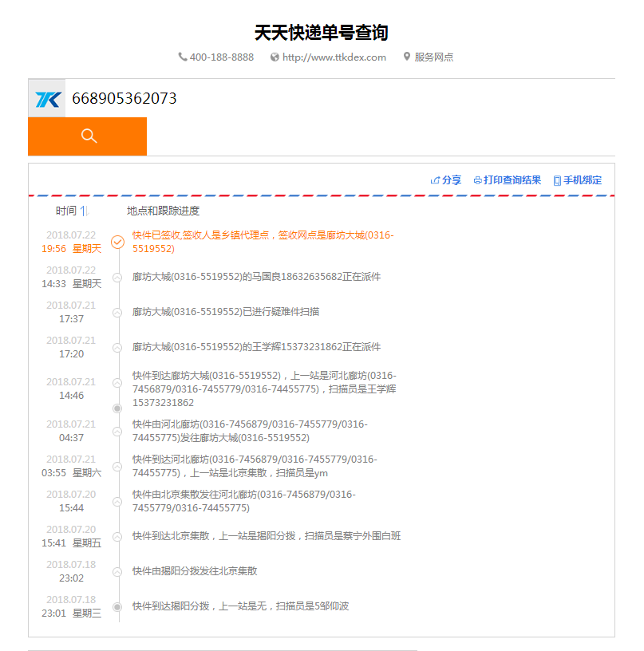This screenshot has width=644, height=651.
Task: Click entry 快件到达揭阳分拨，上一站是无
Action: [240, 606]
